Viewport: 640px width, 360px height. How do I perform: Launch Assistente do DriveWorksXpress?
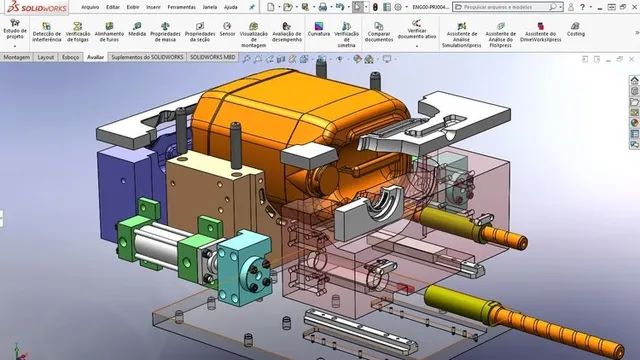(x=540, y=32)
